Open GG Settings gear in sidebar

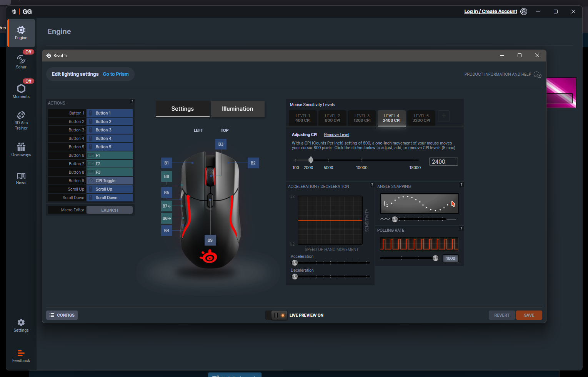(x=21, y=325)
